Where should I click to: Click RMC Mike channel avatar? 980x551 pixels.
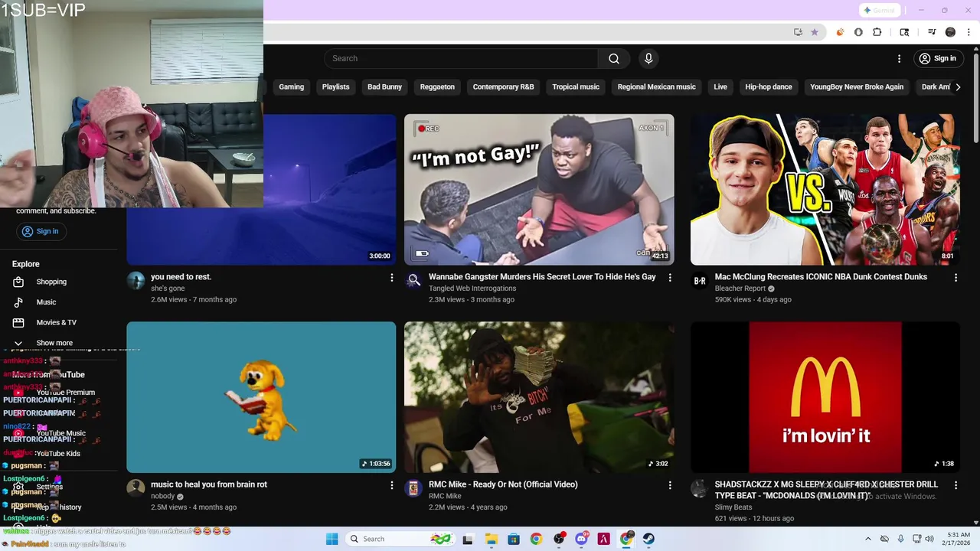point(413,488)
